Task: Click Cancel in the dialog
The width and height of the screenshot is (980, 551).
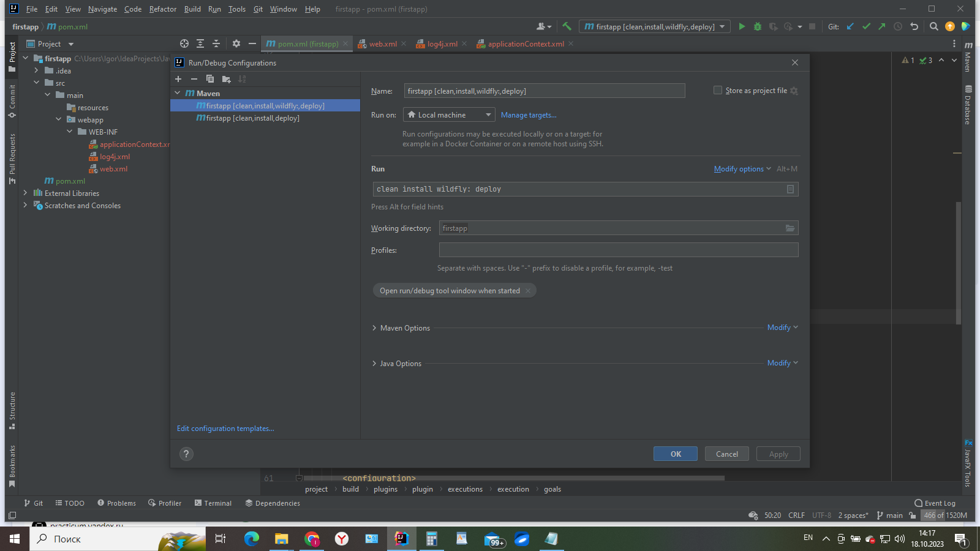Action: pos(727,454)
